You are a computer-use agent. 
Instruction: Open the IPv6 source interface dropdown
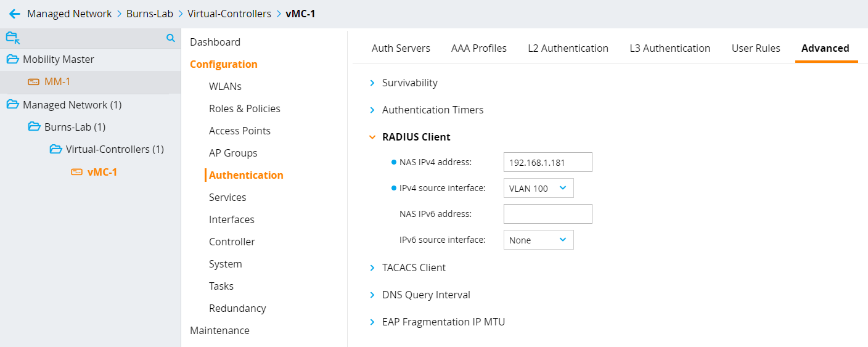point(538,240)
